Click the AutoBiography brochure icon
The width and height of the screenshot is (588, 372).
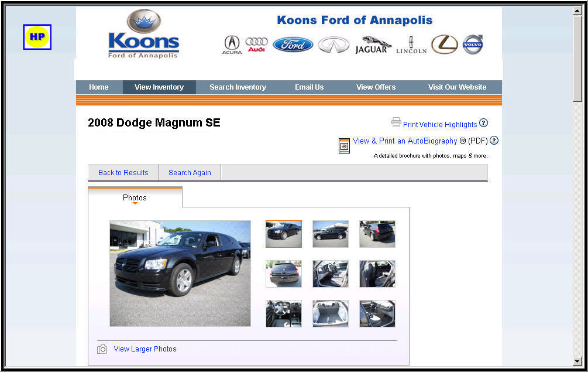[344, 146]
